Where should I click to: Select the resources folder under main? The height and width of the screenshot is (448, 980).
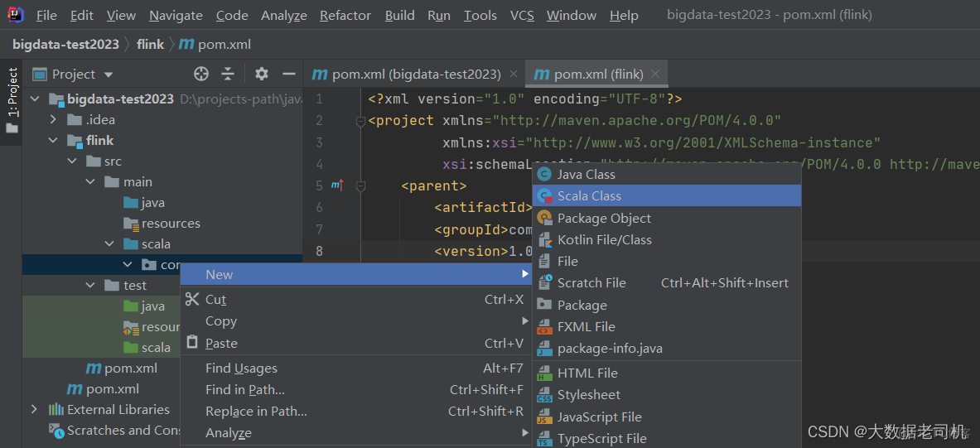[170, 224]
